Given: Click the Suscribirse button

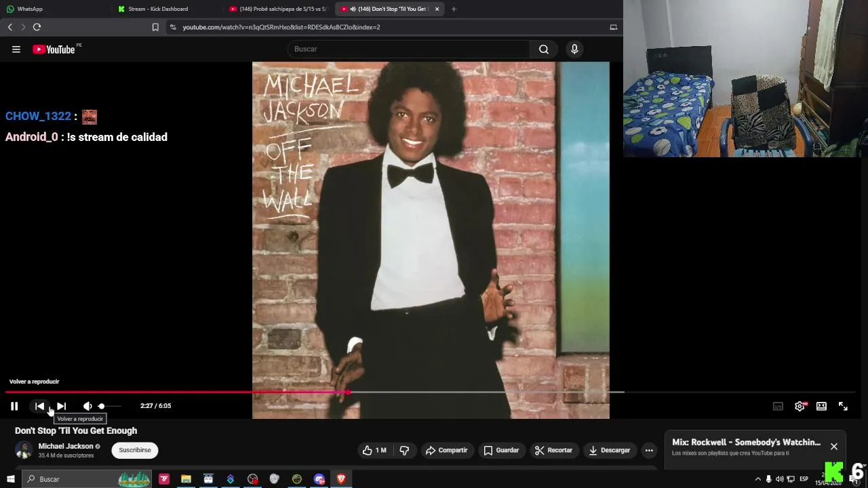Looking at the screenshot, I should [x=135, y=450].
